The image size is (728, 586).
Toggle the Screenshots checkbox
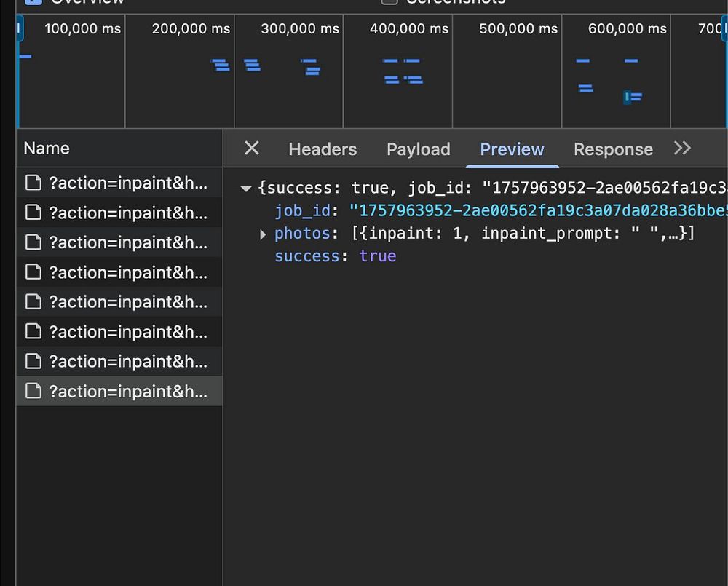(389, 1)
